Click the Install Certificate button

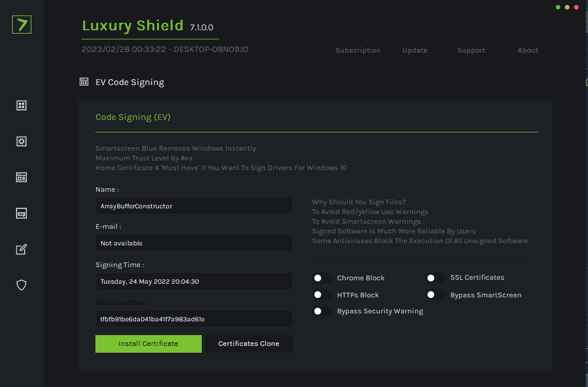148,344
